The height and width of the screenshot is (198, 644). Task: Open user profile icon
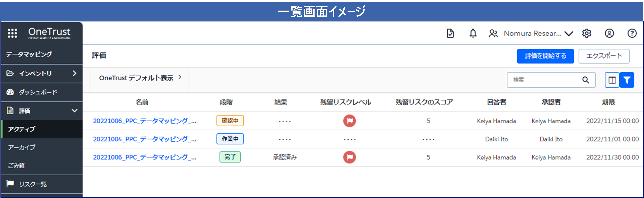tap(609, 33)
